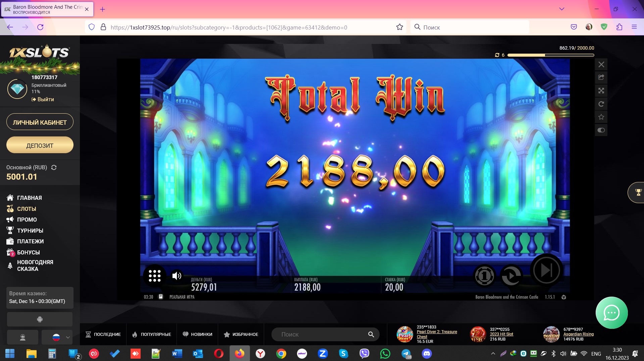The image size is (644, 361).
Task: Add game to favorites star icon
Action: click(x=601, y=117)
